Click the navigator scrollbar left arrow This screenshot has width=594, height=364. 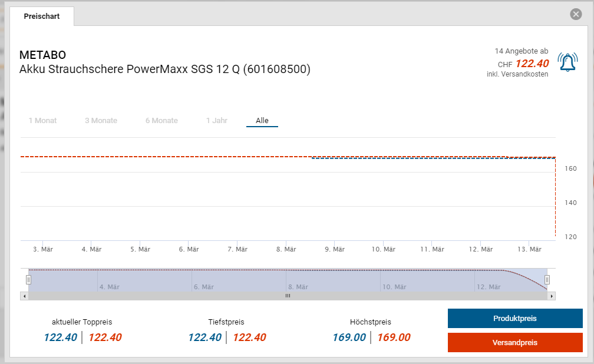point(24,296)
